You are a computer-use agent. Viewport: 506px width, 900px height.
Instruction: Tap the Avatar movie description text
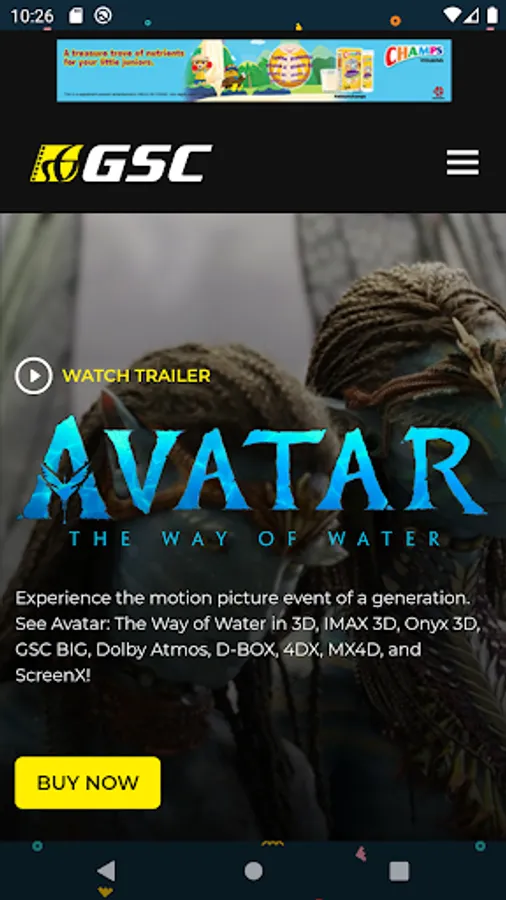click(247, 637)
